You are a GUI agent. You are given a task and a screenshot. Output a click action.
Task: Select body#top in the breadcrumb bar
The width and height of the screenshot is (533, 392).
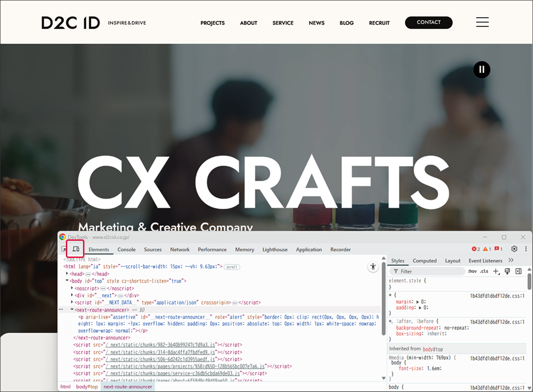(x=87, y=386)
